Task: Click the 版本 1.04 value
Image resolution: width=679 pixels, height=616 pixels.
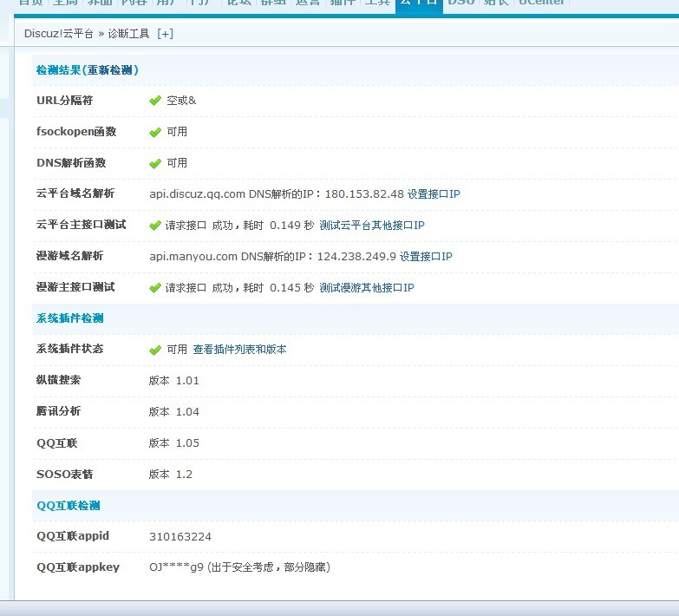Action: (173, 412)
